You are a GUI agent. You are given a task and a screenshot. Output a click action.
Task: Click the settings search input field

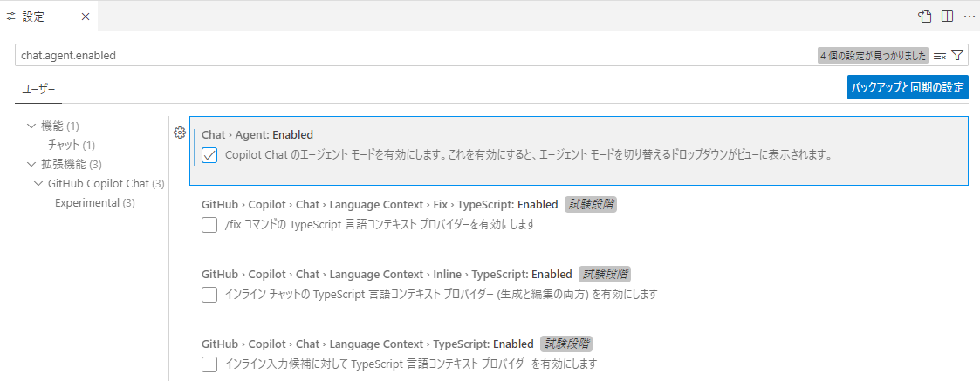tap(410, 55)
